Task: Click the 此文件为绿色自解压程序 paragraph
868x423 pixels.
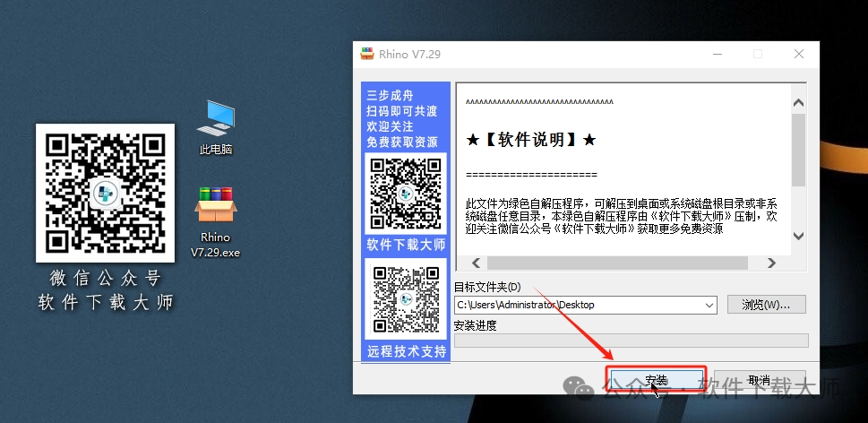Action: tap(622, 216)
